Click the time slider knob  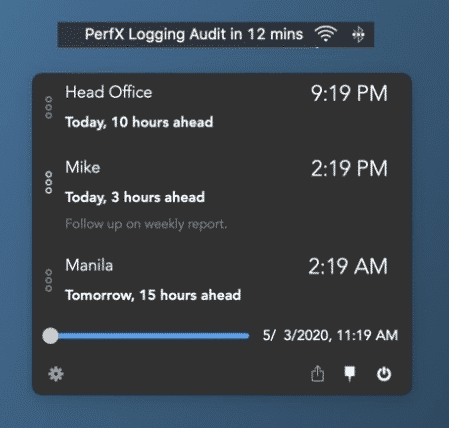tap(50, 336)
